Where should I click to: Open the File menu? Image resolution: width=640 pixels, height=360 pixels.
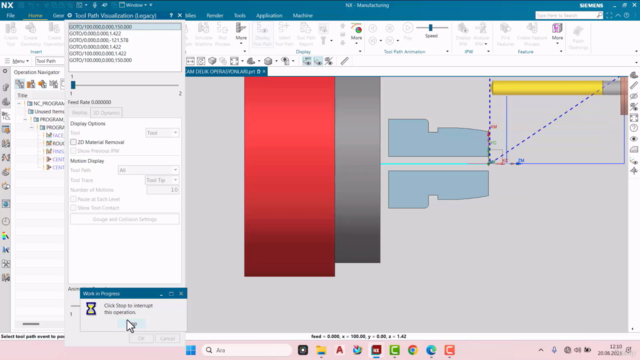tap(11, 16)
